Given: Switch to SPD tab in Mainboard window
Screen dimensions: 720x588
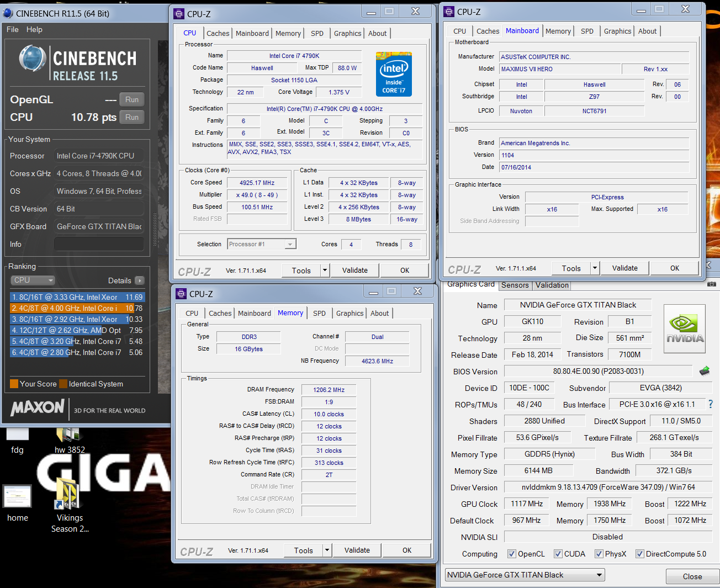Looking at the screenshot, I should click(x=587, y=31).
